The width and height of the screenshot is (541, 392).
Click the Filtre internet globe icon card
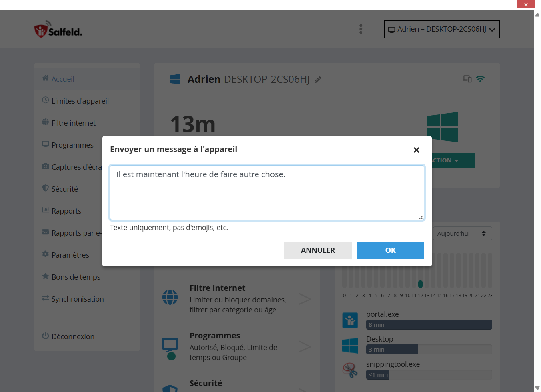click(x=170, y=297)
